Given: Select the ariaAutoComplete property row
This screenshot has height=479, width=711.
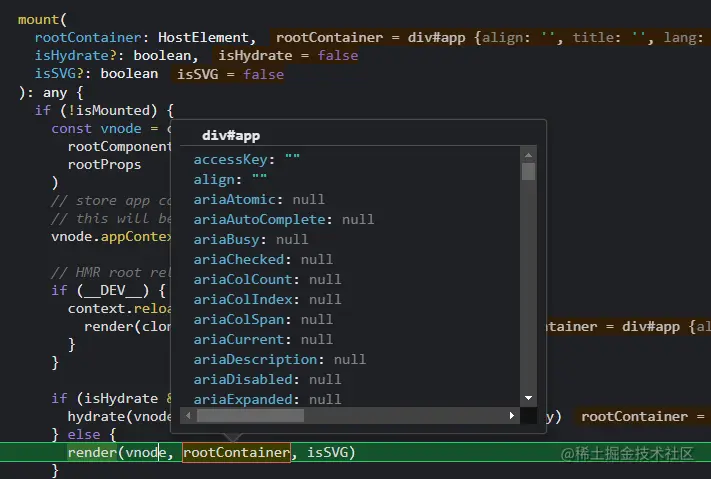Looking at the screenshot, I should (x=284, y=220).
